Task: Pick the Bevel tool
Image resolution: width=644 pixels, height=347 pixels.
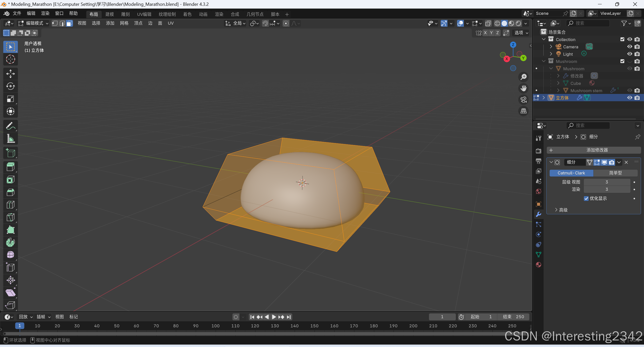Action: (x=10, y=192)
